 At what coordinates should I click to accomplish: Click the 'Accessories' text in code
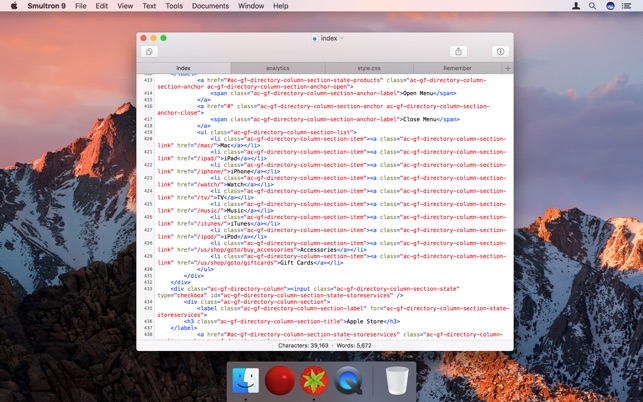click(x=318, y=250)
